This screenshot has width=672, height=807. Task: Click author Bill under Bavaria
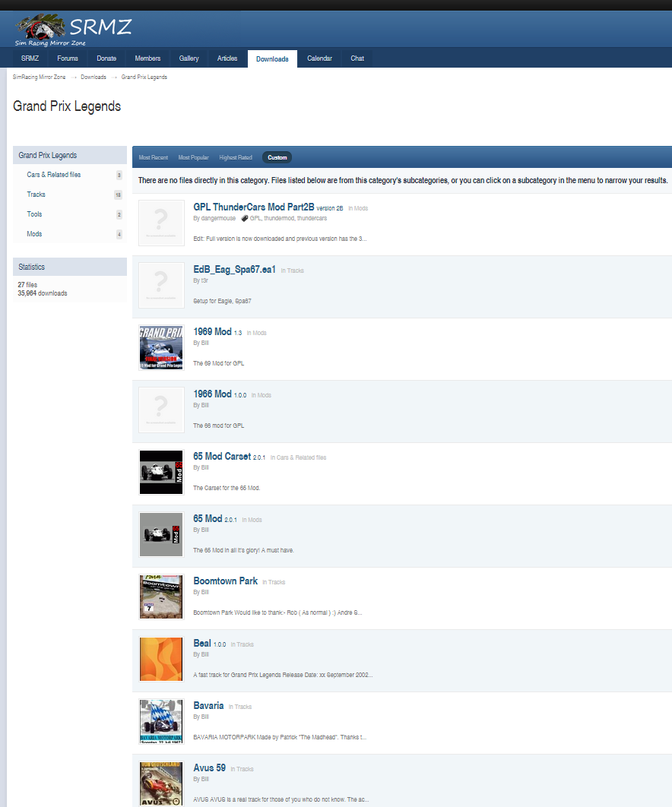(205, 717)
